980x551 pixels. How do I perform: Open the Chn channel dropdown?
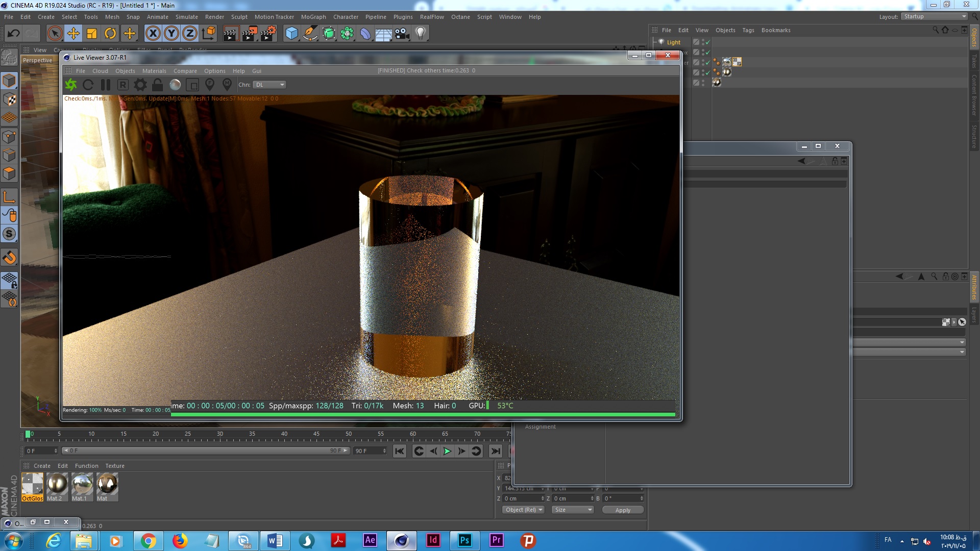270,85
